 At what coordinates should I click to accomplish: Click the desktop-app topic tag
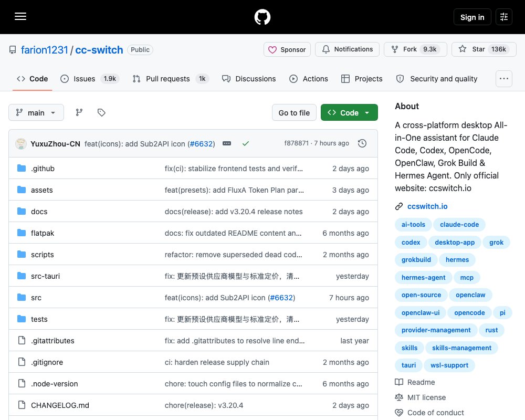pyautogui.click(x=454, y=242)
